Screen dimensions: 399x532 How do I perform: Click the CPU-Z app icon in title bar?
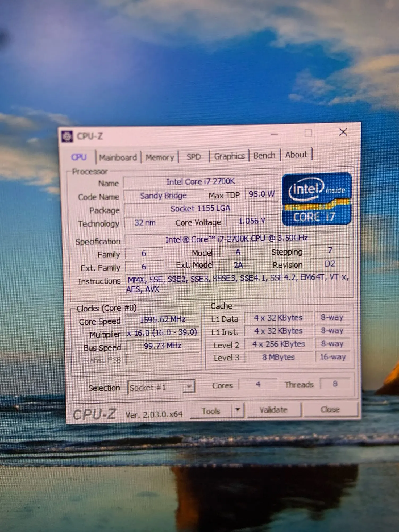click(x=67, y=136)
